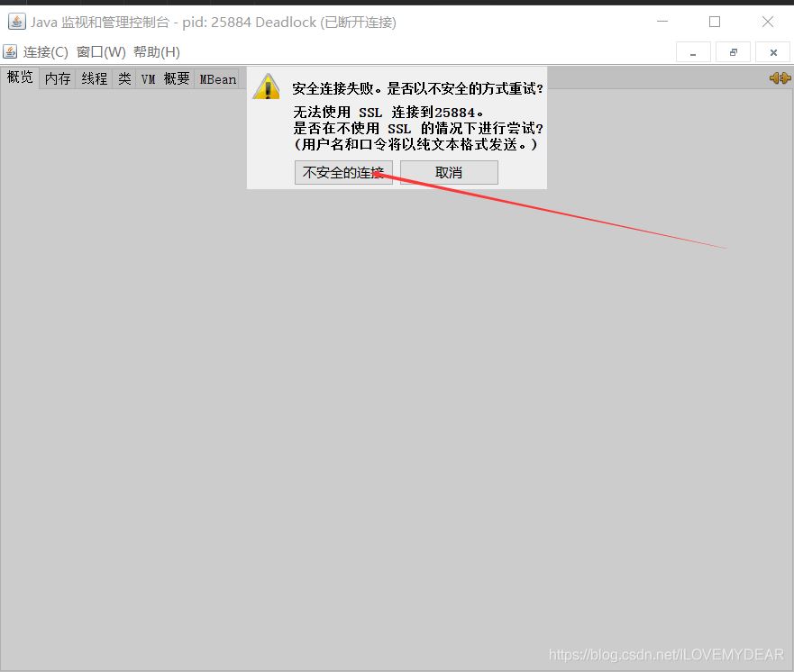
Task: Select the 概要 (Summary) tab
Action: tap(177, 78)
